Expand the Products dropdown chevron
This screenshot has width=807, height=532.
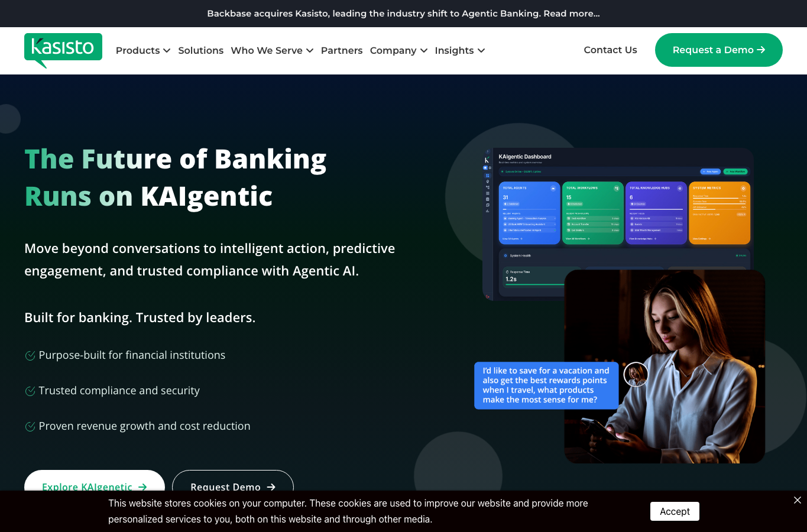click(x=167, y=51)
